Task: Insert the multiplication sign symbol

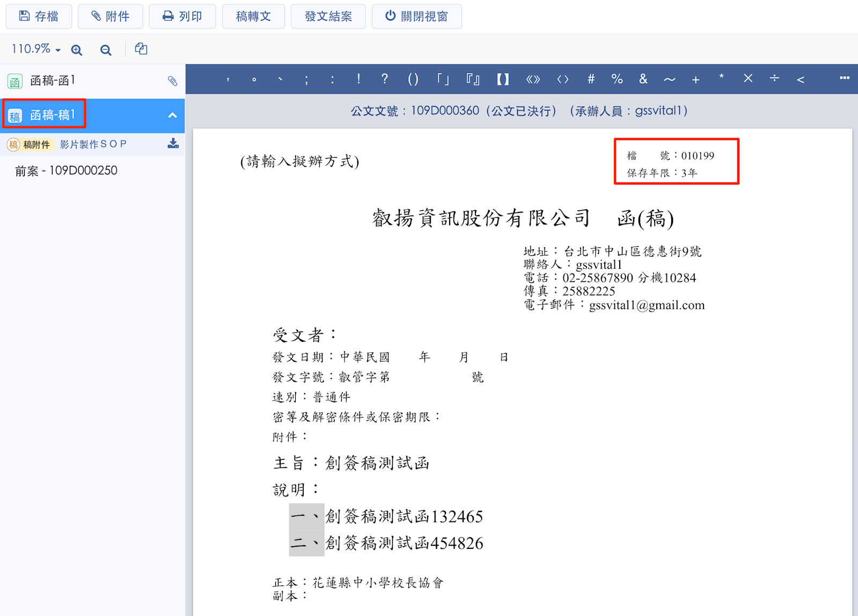Action: point(747,79)
